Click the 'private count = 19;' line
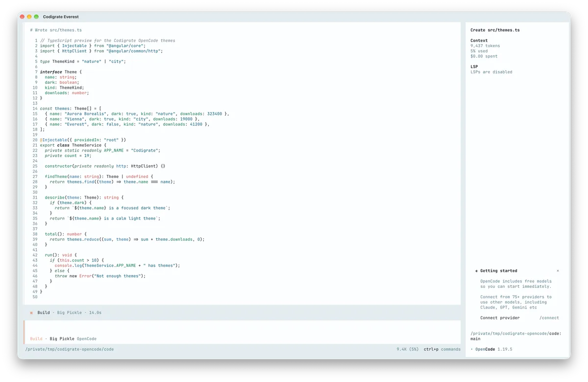 point(68,155)
